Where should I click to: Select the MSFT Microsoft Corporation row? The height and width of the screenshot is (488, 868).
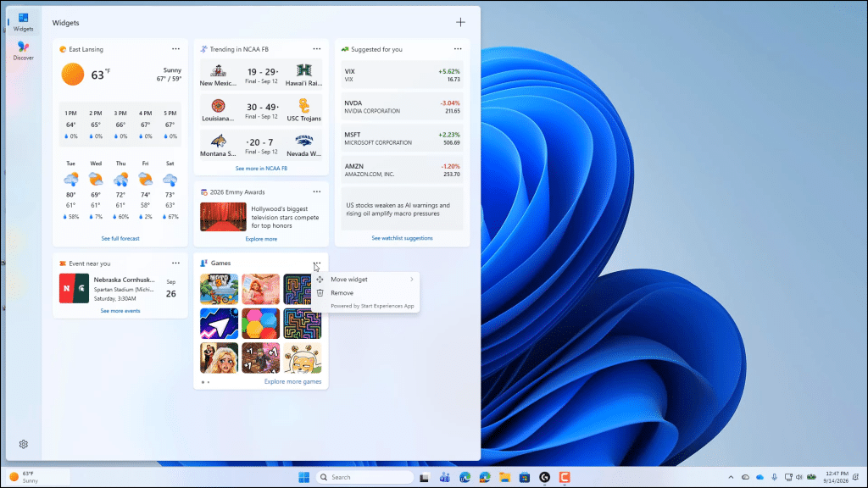click(x=402, y=138)
